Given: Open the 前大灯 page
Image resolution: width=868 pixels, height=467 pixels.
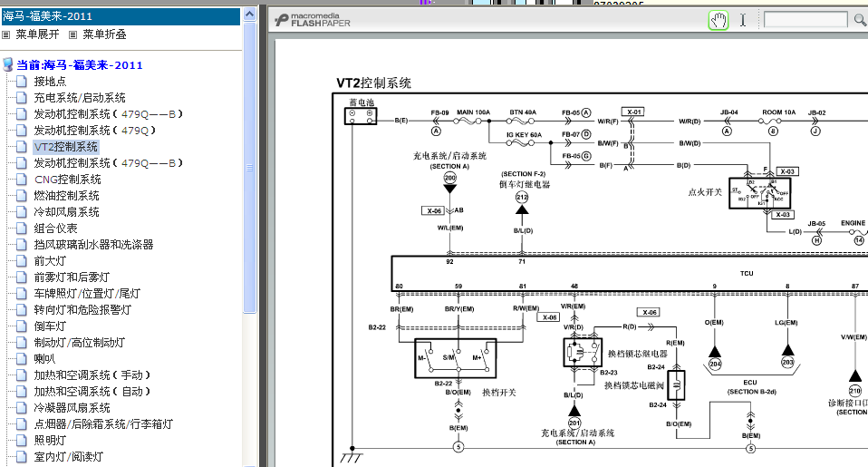Looking at the screenshot, I should [x=50, y=261].
